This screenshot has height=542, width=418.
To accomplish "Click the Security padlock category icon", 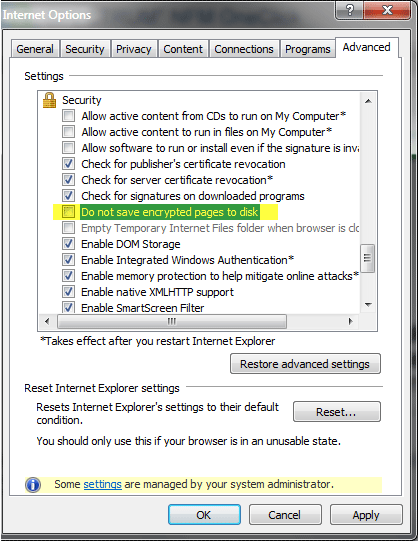I will point(49,100).
